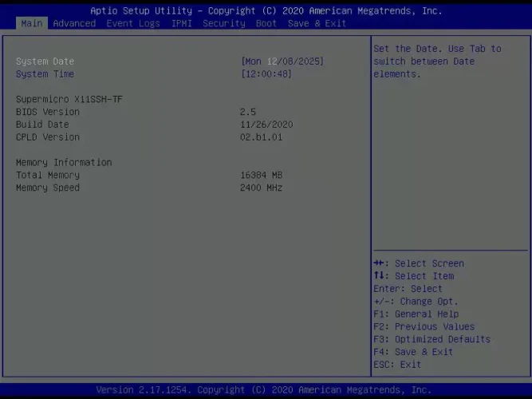
Task: Click the F3: Optimized Defaults hint
Action: (432, 339)
